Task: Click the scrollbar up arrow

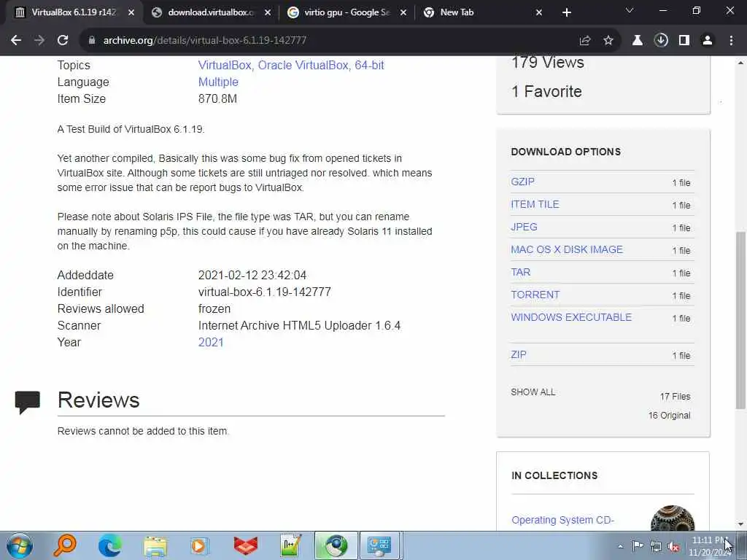Action: [740, 63]
